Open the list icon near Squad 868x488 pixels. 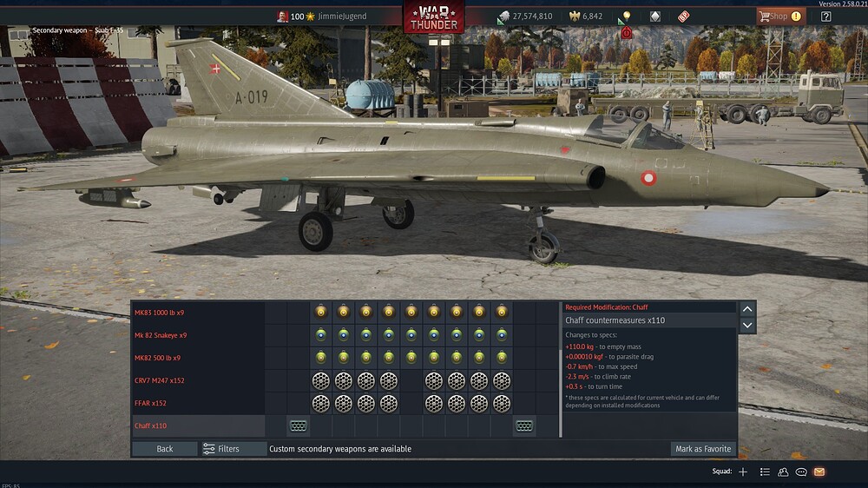[765, 472]
